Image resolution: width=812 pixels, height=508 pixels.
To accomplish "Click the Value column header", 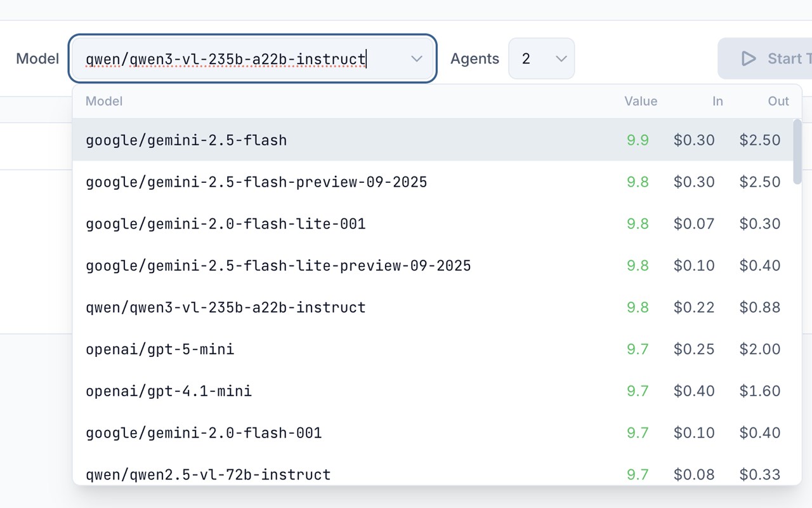I will (x=640, y=101).
